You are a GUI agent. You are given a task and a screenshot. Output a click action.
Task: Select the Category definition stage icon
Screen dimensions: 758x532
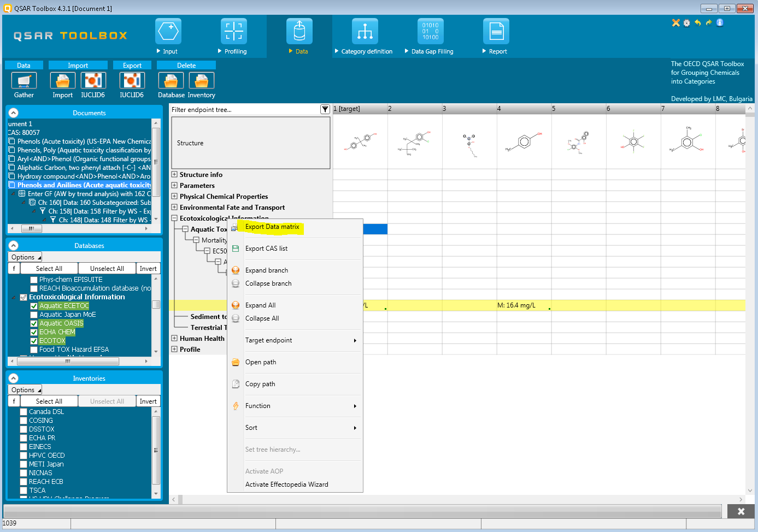coord(365,32)
